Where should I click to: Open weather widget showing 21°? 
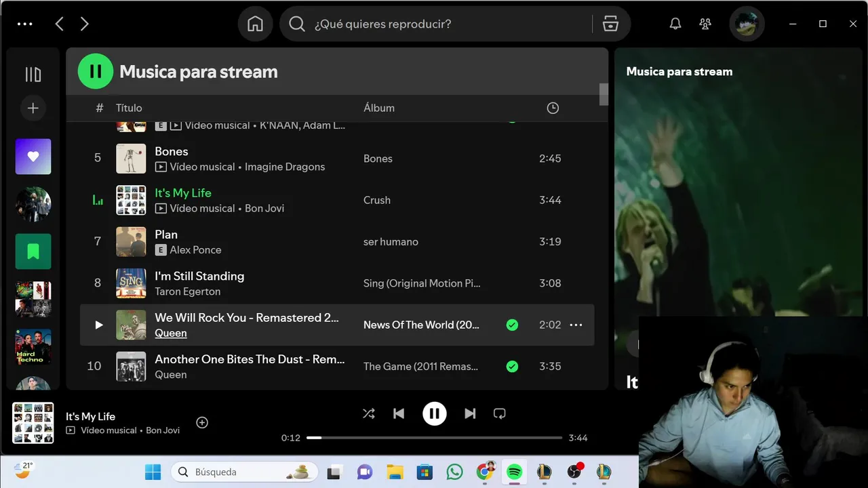[23, 470]
